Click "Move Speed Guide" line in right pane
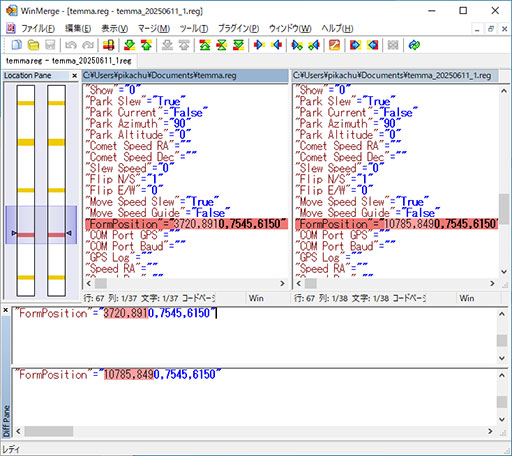 367,213
